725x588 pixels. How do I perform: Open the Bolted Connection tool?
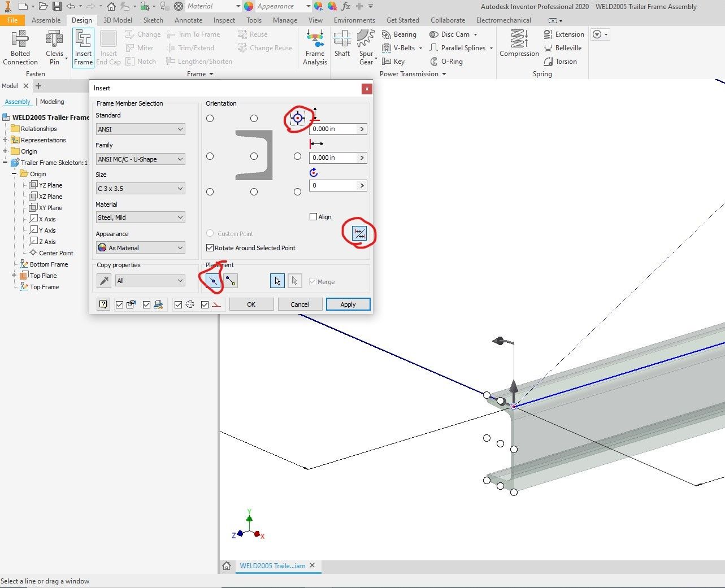click(20, 47)
